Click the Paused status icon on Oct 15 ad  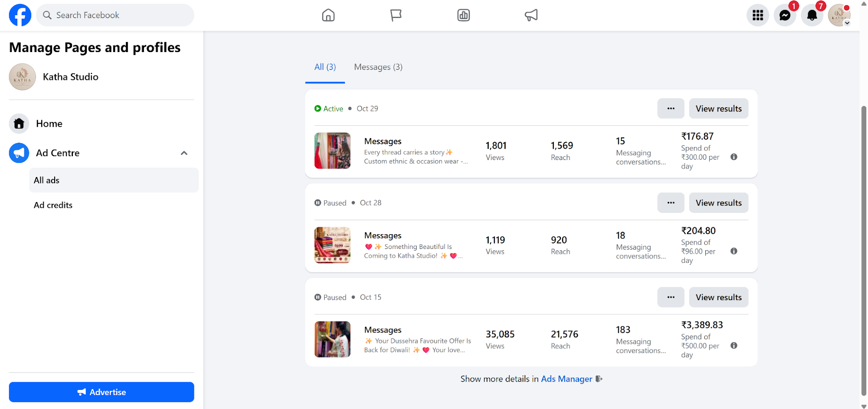point(318,297)
